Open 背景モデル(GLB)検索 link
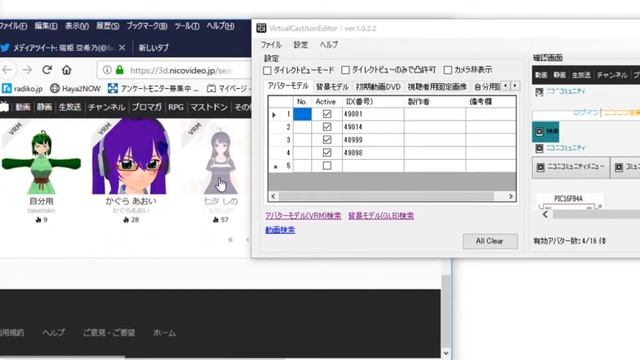Image resolution: width=640 pixels, height=360 pixels. pyautogui.click(x=381, y=216)
